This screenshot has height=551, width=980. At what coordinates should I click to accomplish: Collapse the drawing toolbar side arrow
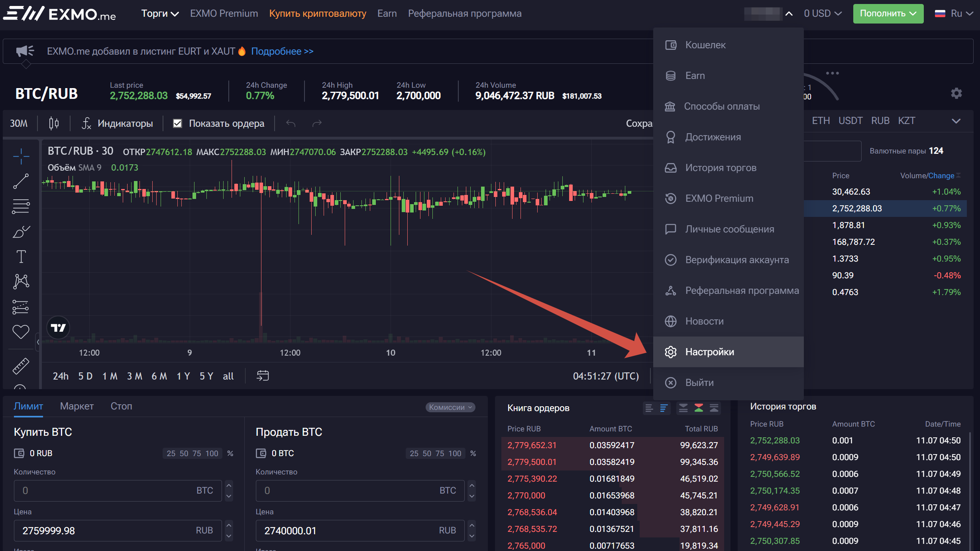(38, 342)
